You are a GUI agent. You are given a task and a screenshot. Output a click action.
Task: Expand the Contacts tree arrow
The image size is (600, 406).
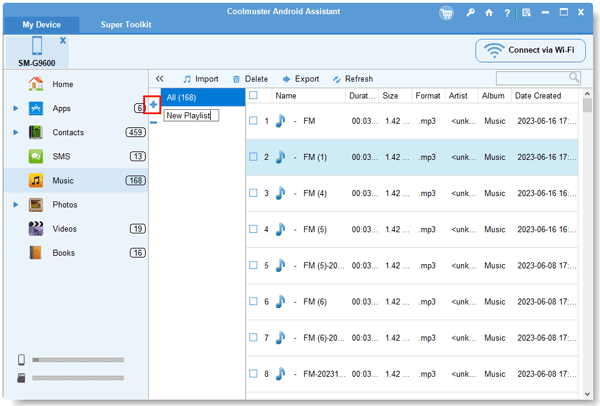(x=16, y=132)
